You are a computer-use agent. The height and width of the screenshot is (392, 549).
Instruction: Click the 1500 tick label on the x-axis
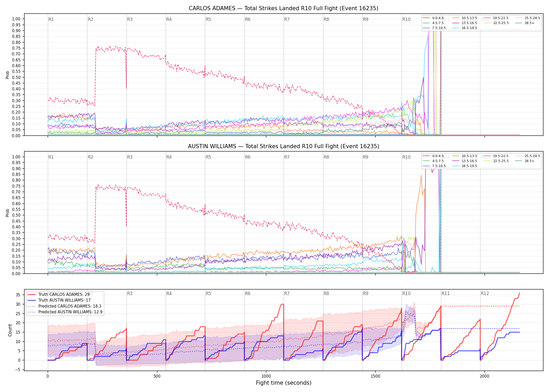coord(375,376)
